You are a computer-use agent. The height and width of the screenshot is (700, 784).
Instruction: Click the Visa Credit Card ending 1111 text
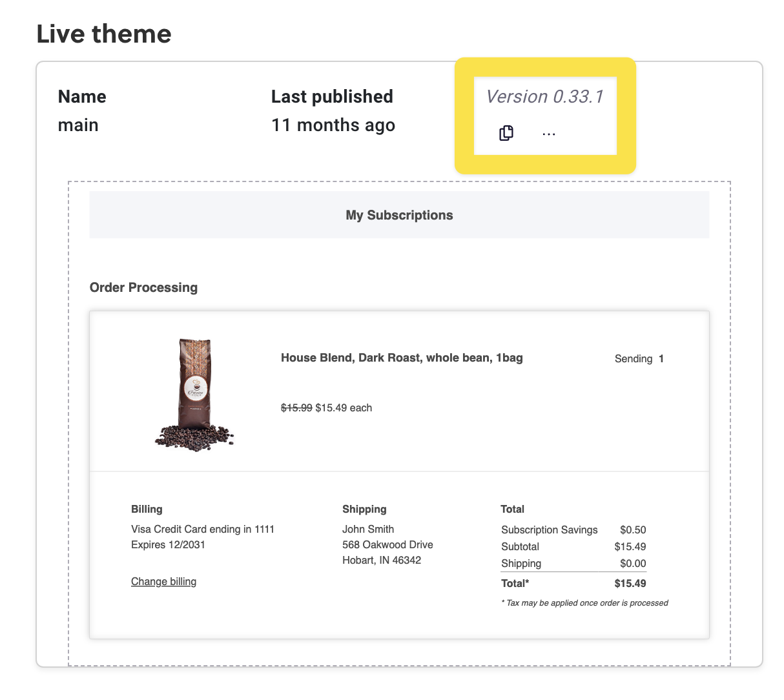pos(203,530)
